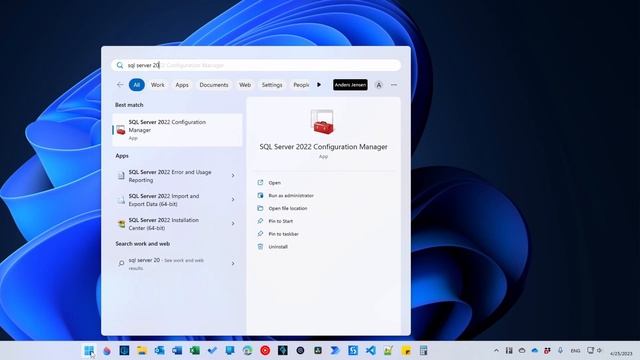Switch to the Settings filter tab
The height and width of the screenshot is (360, 640).
(272, 85)
